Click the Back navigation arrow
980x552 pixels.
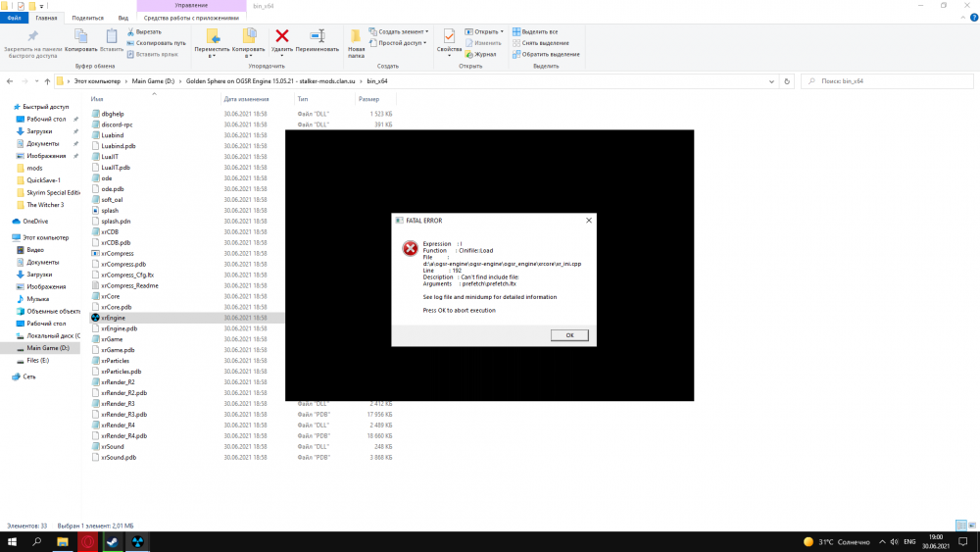pos(10,81)
